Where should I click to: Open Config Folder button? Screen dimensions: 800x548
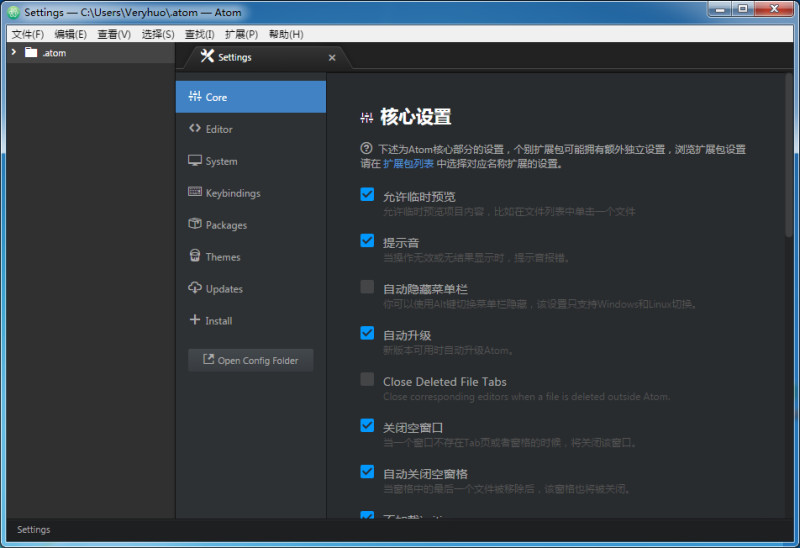251,360
